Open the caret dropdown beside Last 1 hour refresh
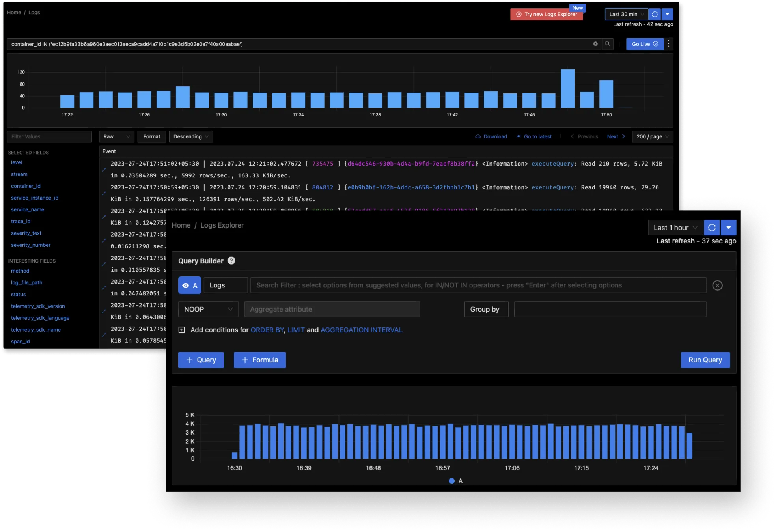 click(x=729, y=228)
